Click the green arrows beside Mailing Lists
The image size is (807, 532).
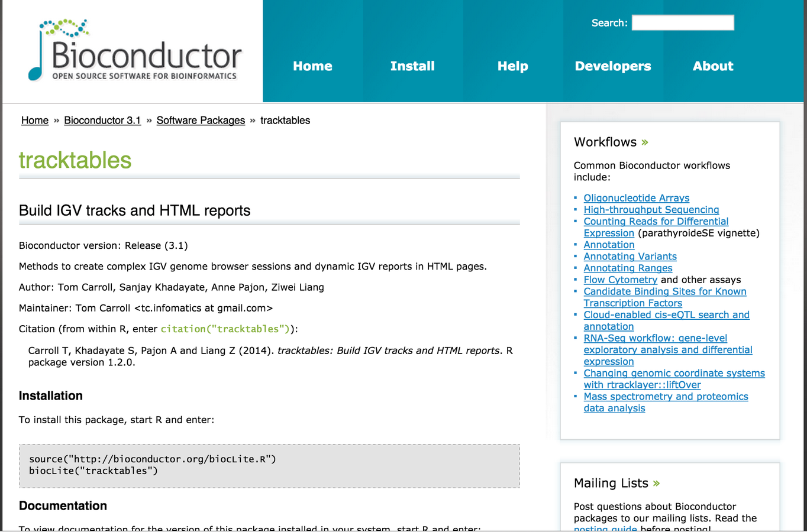[x=656, y=484]
